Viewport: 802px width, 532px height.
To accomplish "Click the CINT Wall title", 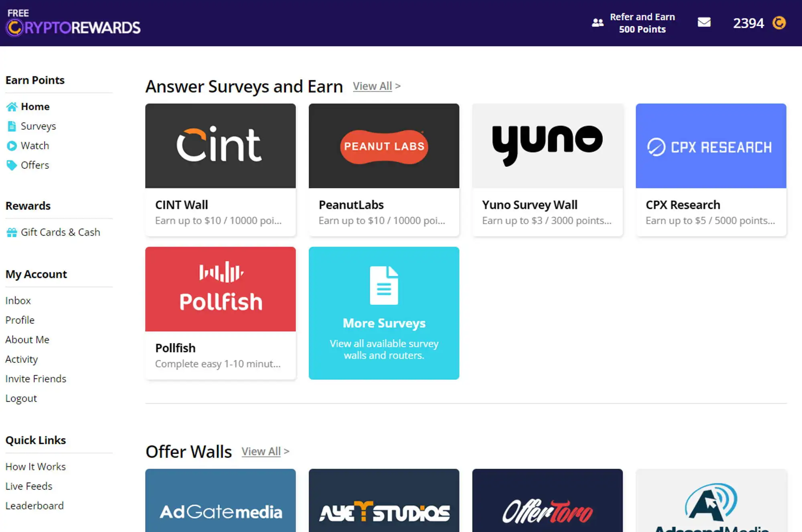I will pos(182,205).
